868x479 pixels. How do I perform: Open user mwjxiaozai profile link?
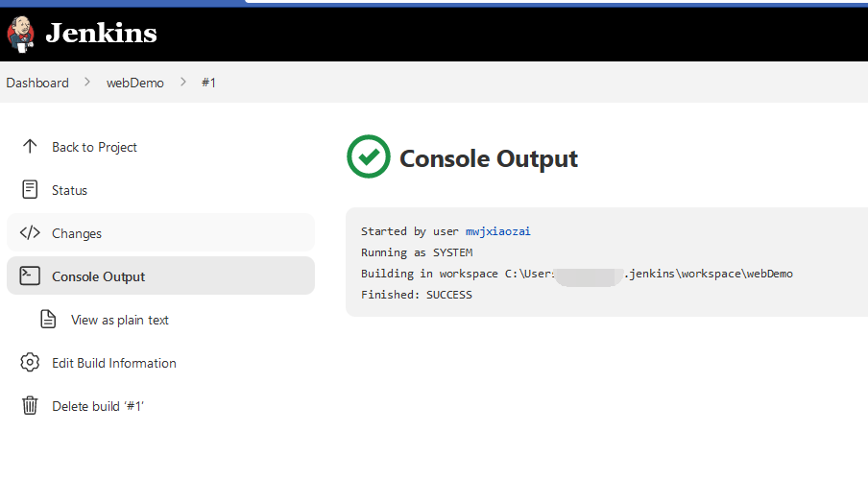click(x=497, y=231)
